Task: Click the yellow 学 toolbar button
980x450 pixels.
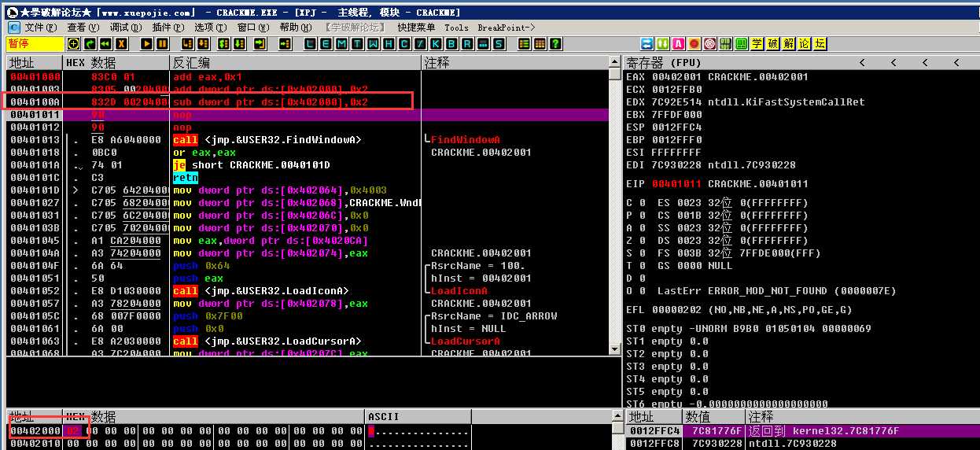Action: [757, 44]
